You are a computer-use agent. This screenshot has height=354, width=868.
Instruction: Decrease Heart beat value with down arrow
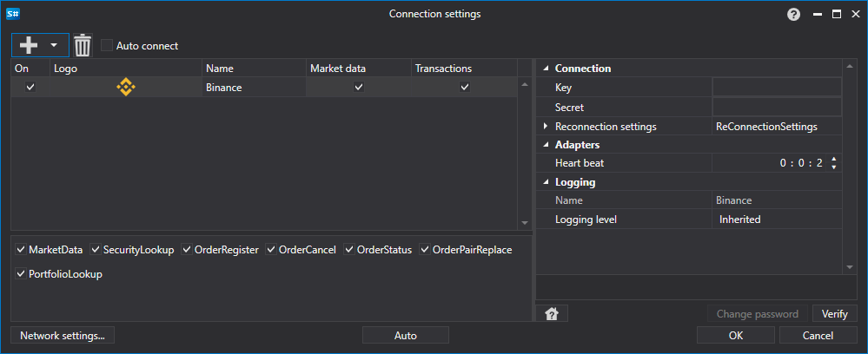point(833,167)
